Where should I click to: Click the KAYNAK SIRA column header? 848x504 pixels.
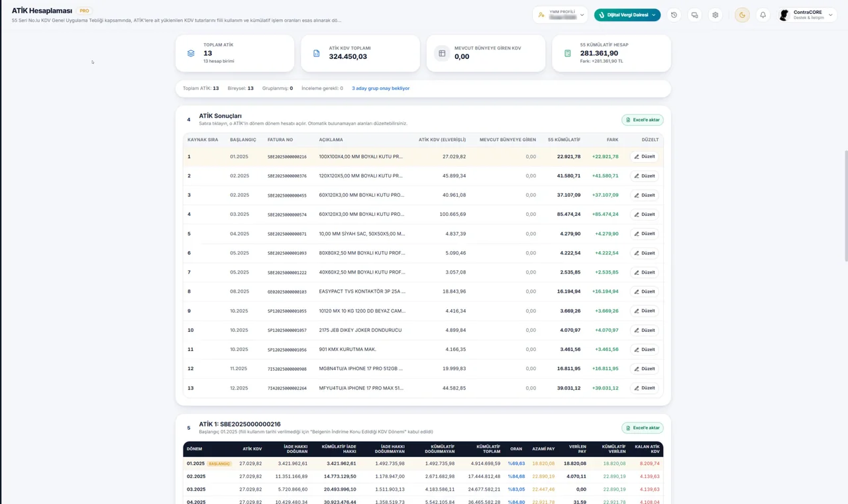click(203, 140)
